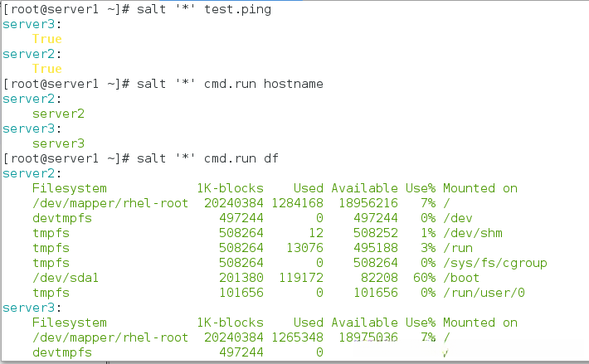Screen dimensions: 589x364
Task: Click the 'salt * cmd.run df' command line
Action: [206, 158]
